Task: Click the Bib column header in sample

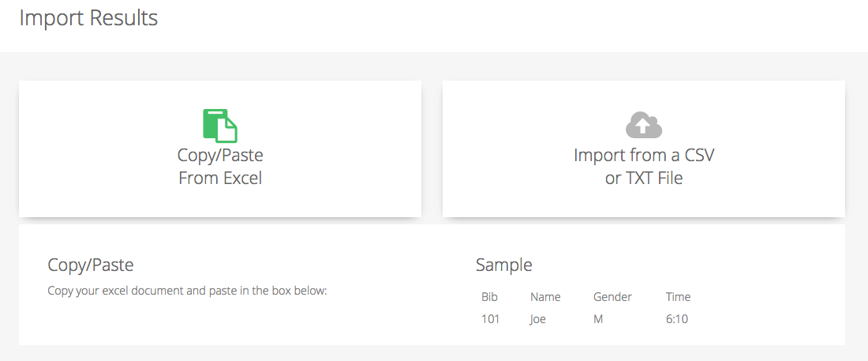Action: click(489, 297)
